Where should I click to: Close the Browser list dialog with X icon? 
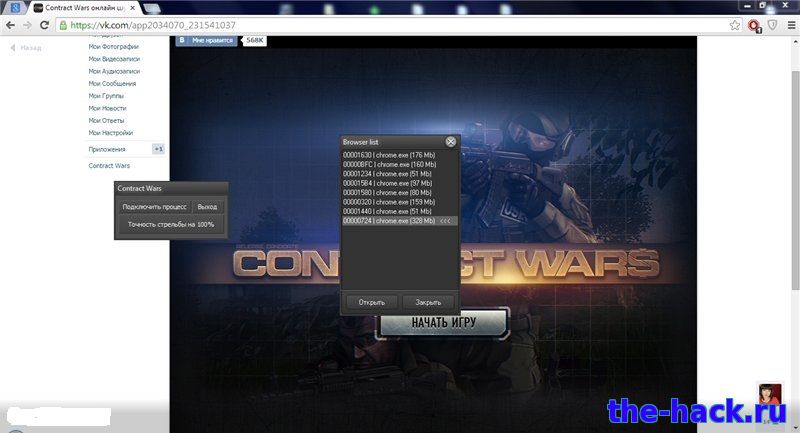click(x=451, y=142)
